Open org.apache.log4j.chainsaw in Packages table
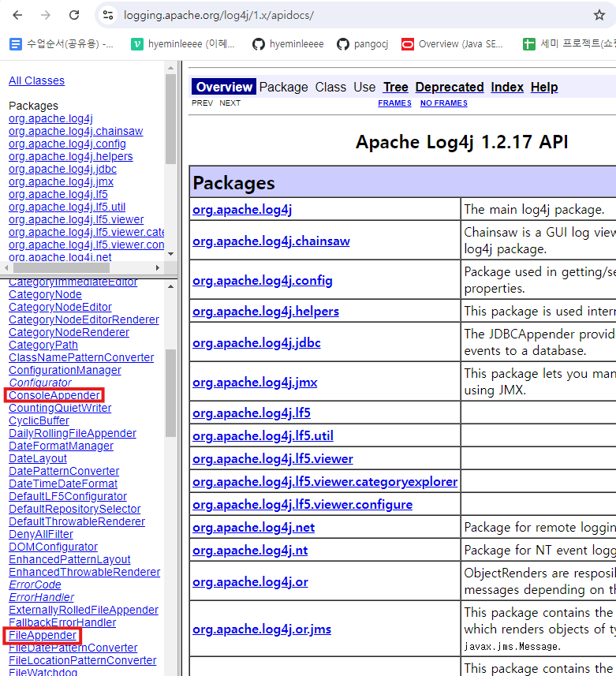This screenshot has height=676, width=616. [271, 241]
